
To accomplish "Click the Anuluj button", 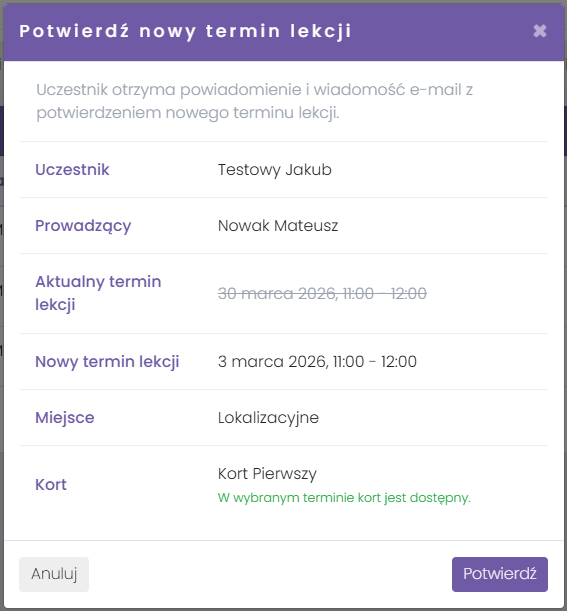I will [x=54, y=574].
